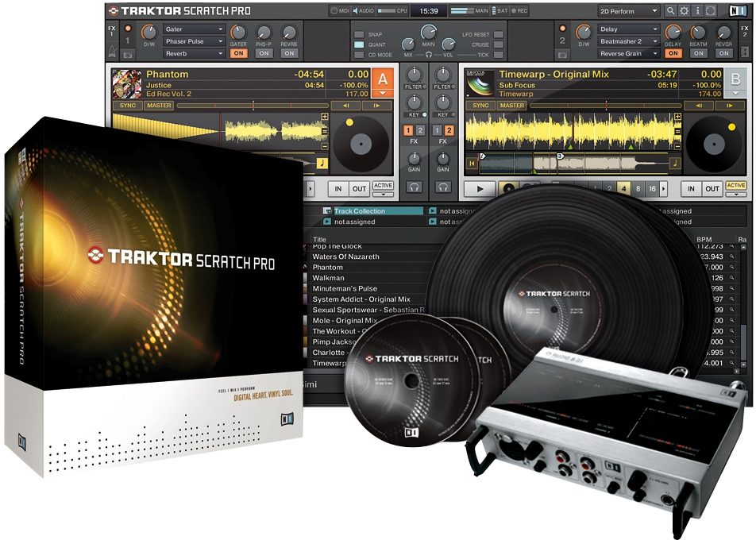Click the key lock note icon on deck B
The height and width of the screenshot is (540, 756).
click(x=675, y=164)
